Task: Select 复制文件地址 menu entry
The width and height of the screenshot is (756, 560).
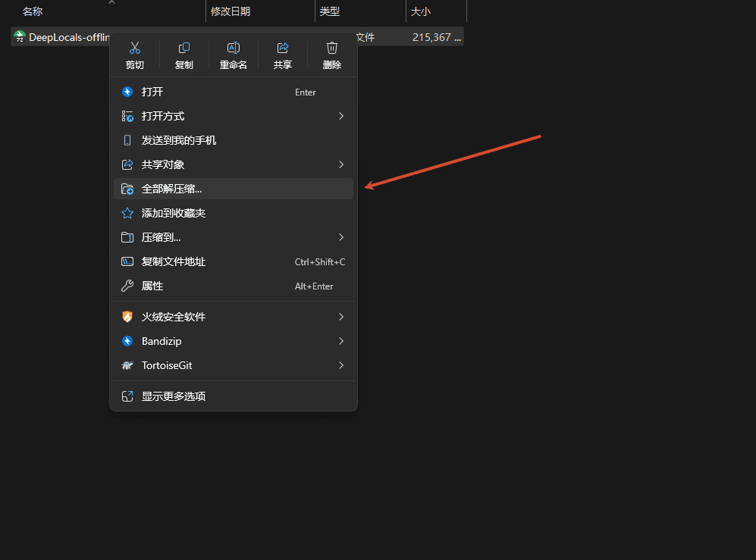Action: (x=174, y=261)
